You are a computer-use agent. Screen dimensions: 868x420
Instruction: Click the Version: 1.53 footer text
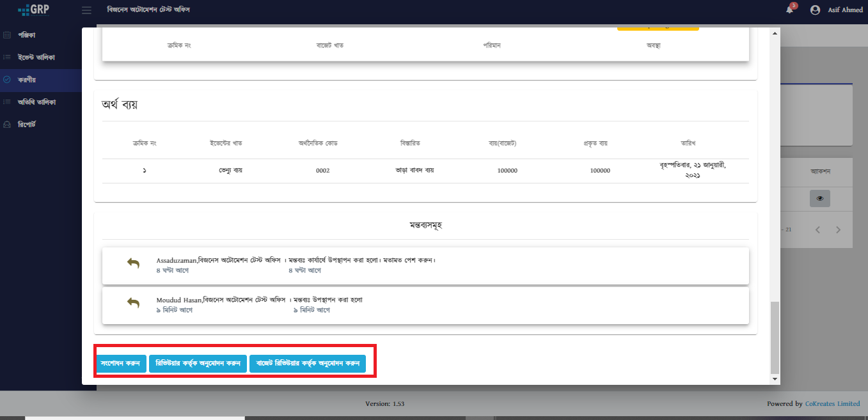pos(384,404)
